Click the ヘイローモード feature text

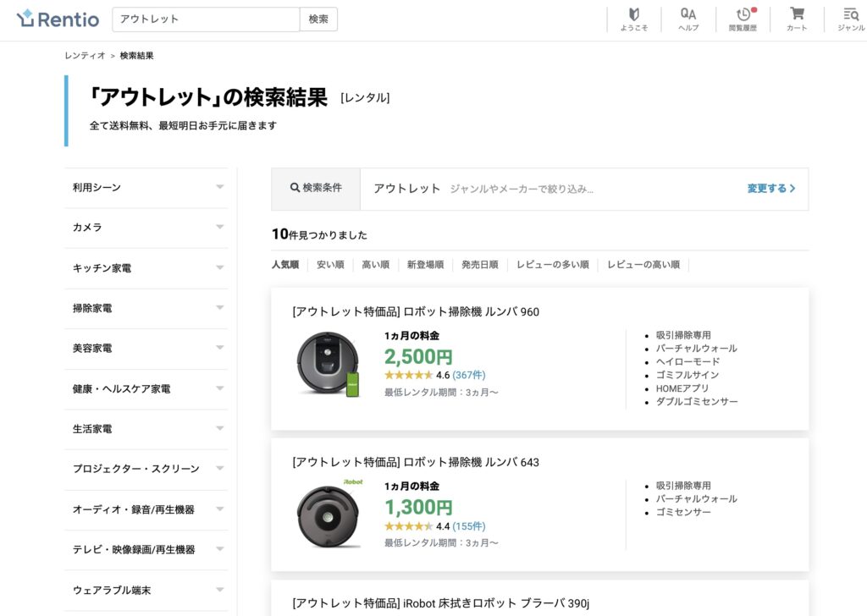(x=688, y=362)
